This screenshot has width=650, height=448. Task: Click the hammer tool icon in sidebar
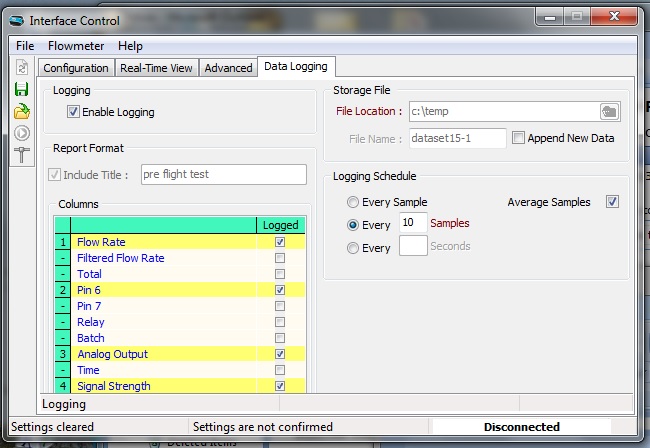pos(22,155)
